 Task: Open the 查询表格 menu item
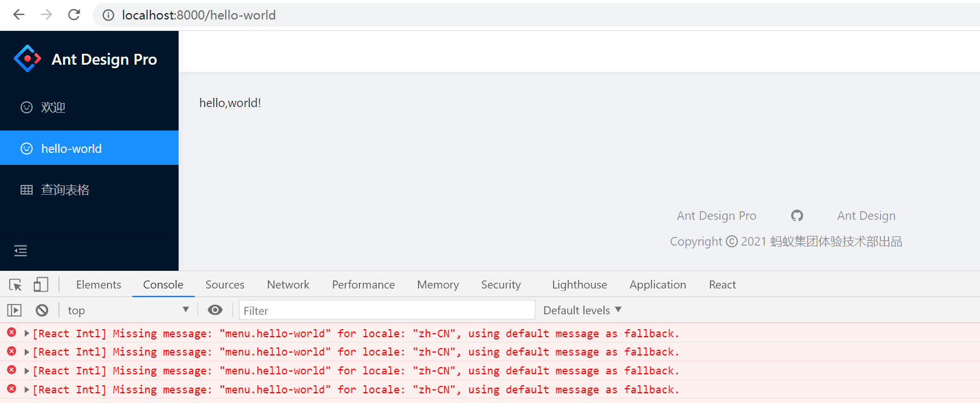click(x=89, y=189)
